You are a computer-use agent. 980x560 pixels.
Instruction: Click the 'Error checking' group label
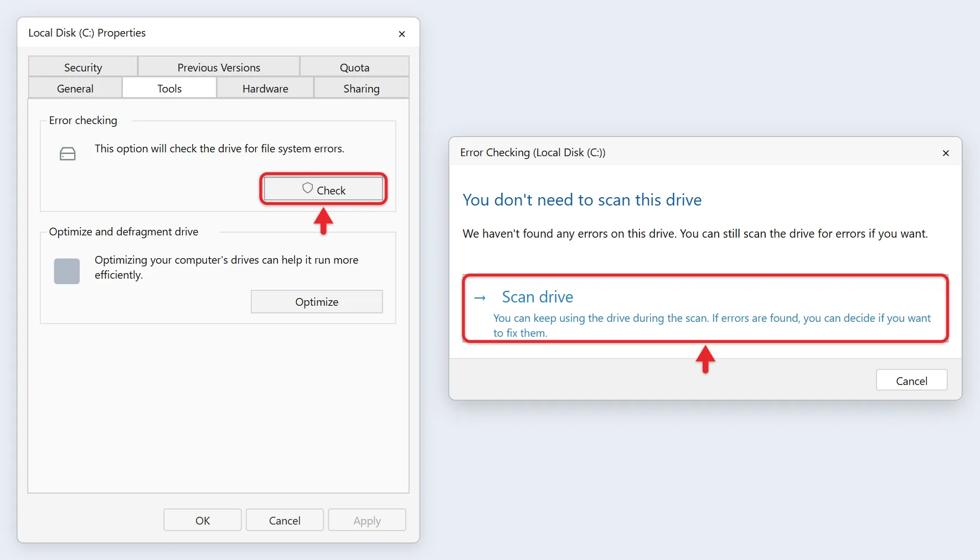coord(83,120)
